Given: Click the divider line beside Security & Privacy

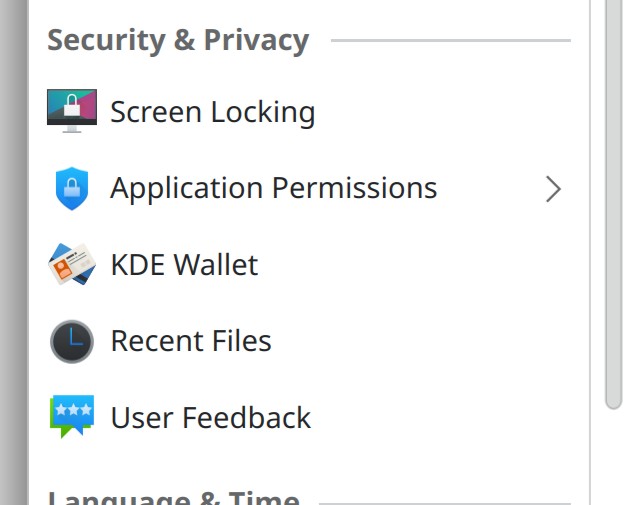Looking at the screenshot, I should tap(450, 41).
